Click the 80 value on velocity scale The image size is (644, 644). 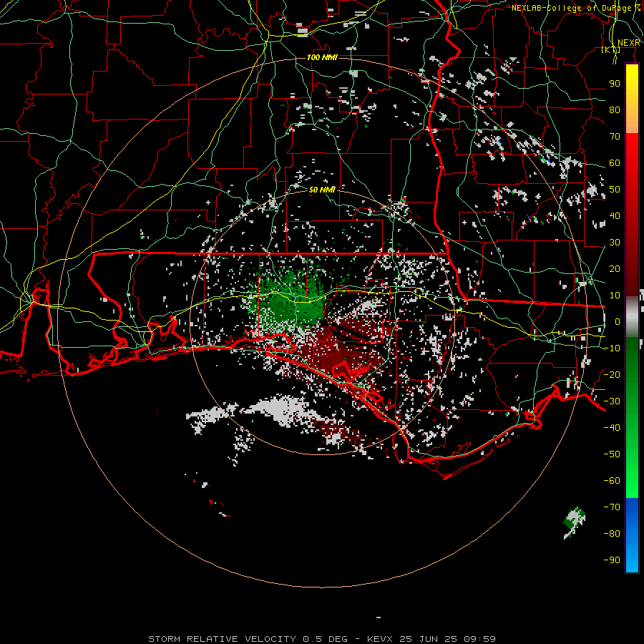[x=615, y=109]
